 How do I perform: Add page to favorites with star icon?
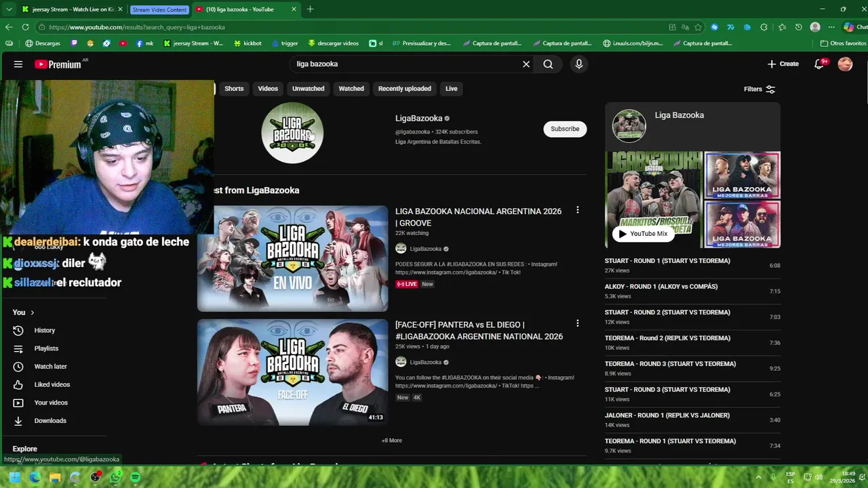click(698, 27)
